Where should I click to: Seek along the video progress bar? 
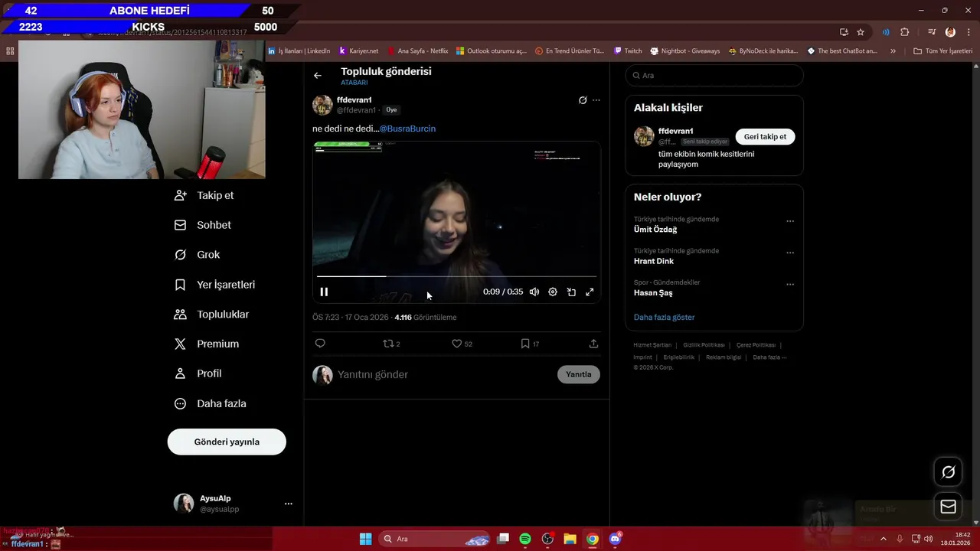[x=456, y=276]
